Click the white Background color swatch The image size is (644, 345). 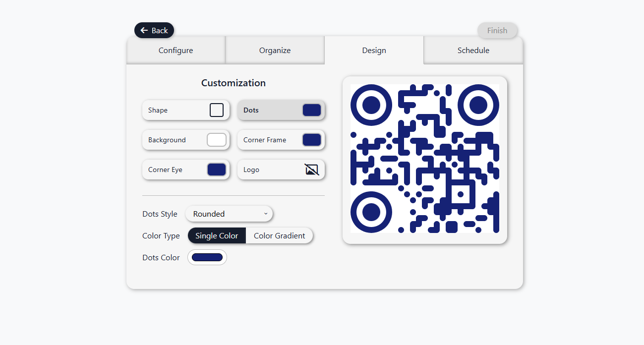[217, 140]
